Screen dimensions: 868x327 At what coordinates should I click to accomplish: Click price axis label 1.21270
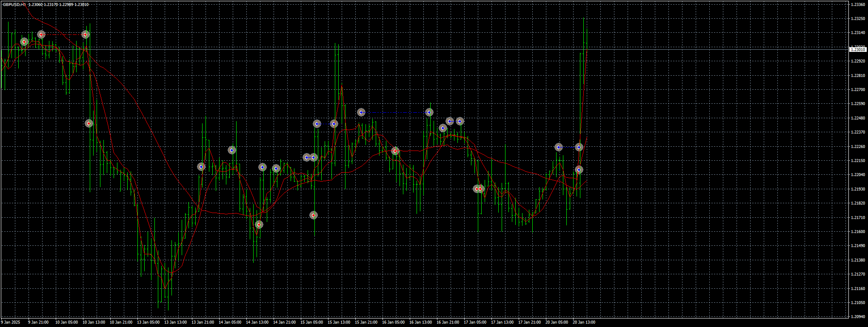[857, 274]
